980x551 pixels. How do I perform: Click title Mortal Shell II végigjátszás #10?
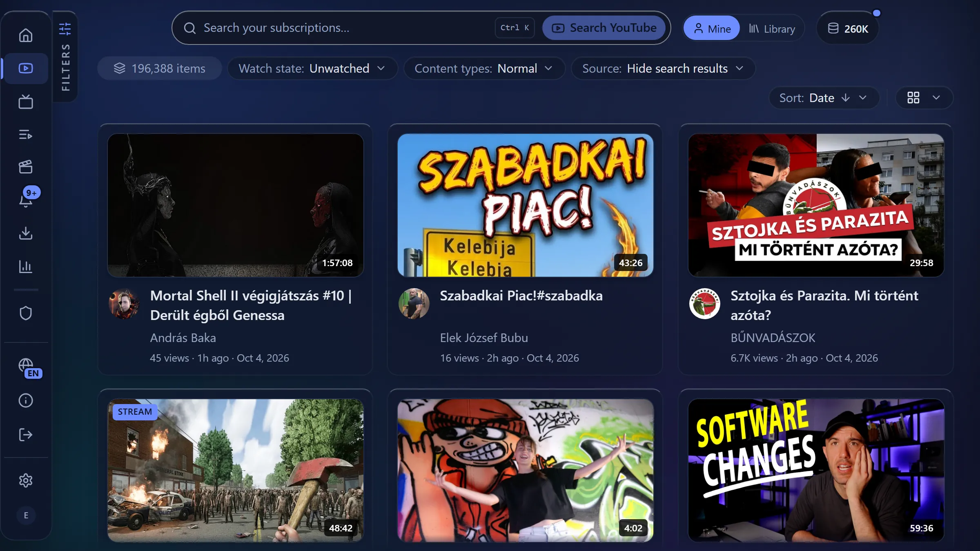coord(251,305)
